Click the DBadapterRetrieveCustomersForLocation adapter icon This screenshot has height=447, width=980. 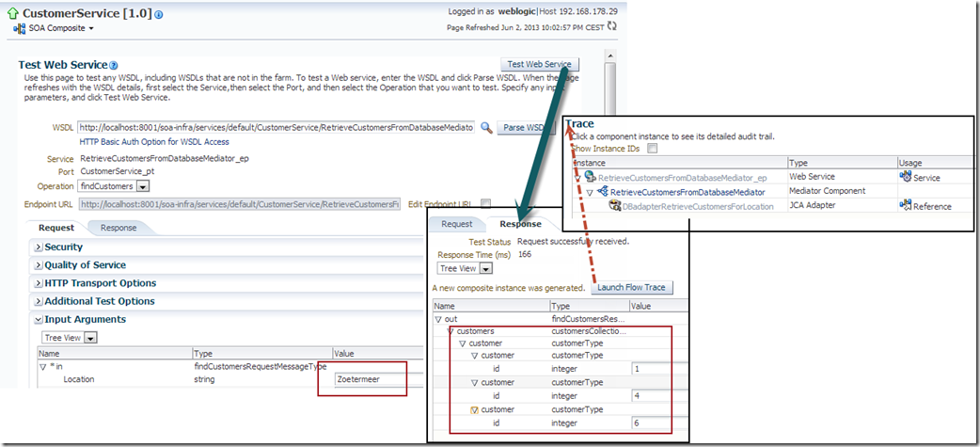point(615,205)
